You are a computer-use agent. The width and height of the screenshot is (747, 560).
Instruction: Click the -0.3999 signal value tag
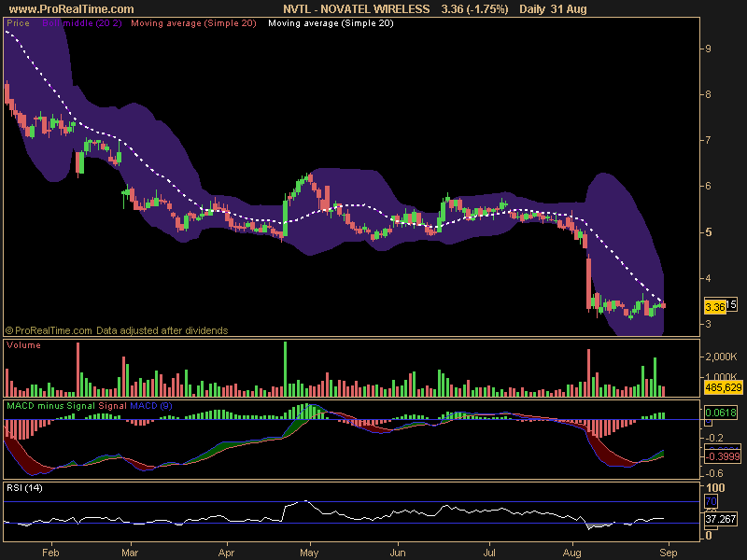tap(723, 456)
